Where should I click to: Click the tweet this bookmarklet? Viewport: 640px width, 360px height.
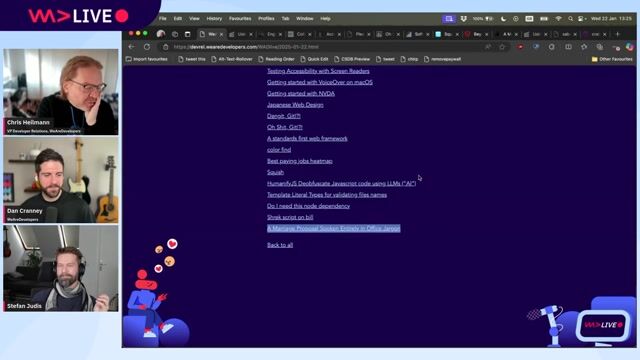tap(192, 59)
